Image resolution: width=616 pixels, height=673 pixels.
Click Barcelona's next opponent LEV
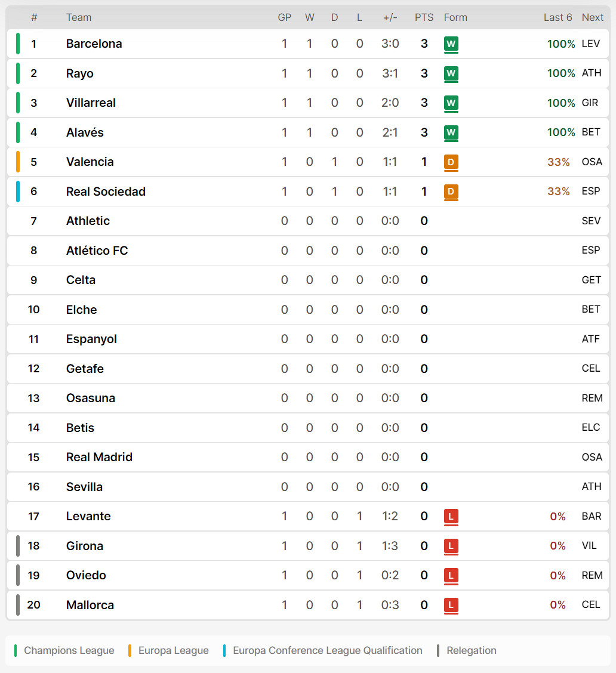click(x=591, y=44)
